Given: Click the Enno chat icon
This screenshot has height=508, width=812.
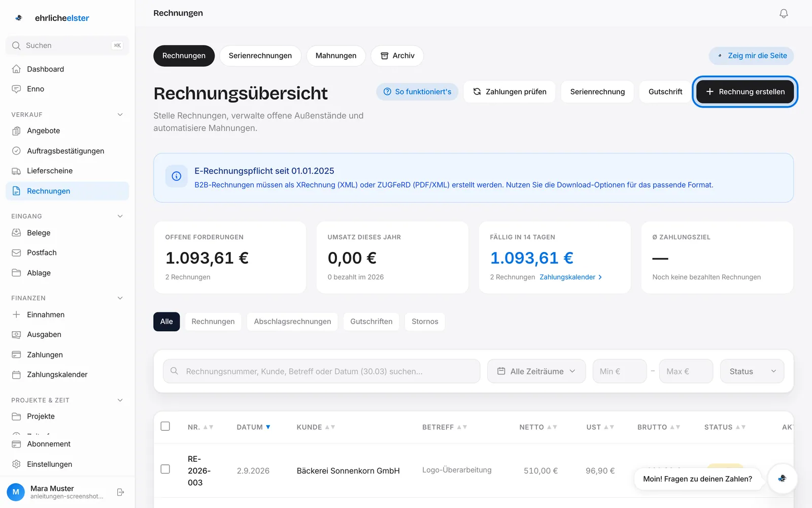Looking at the screenshot, I should pyautogui.click(x=16, y=89).
